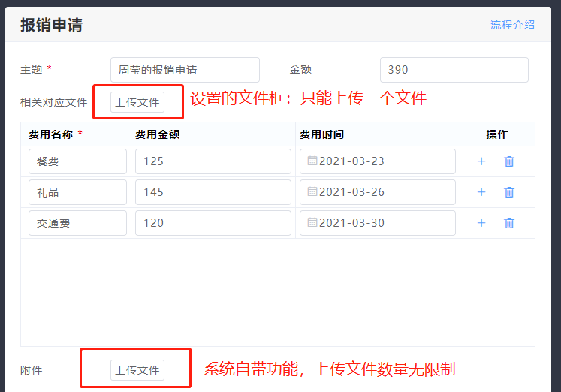This screenshot has width=561, height=392.
Task: Select the 礼品 expense name field
Action: pos(77,192)
